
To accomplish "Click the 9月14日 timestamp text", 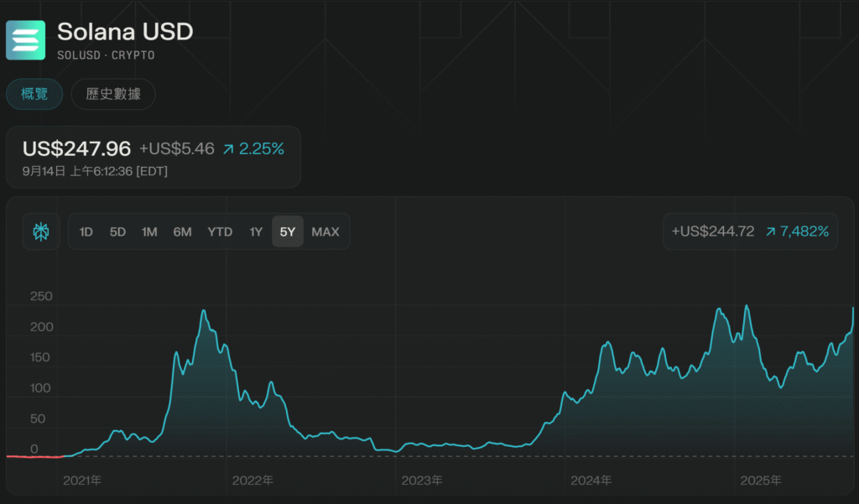I will point(95,171).
